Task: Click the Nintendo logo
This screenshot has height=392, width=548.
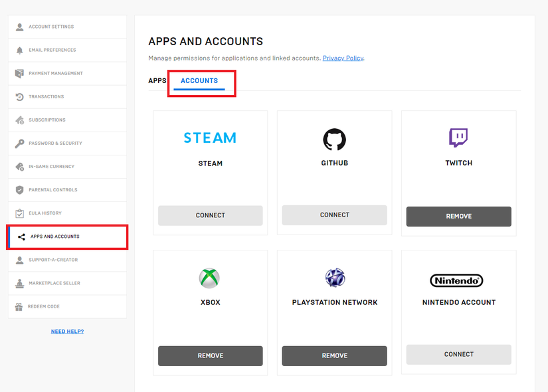Action: (x=456, y=280)
